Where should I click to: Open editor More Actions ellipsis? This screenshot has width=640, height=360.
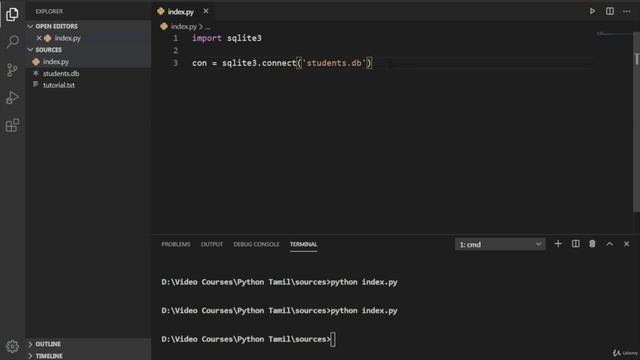[x=627, y=11]
